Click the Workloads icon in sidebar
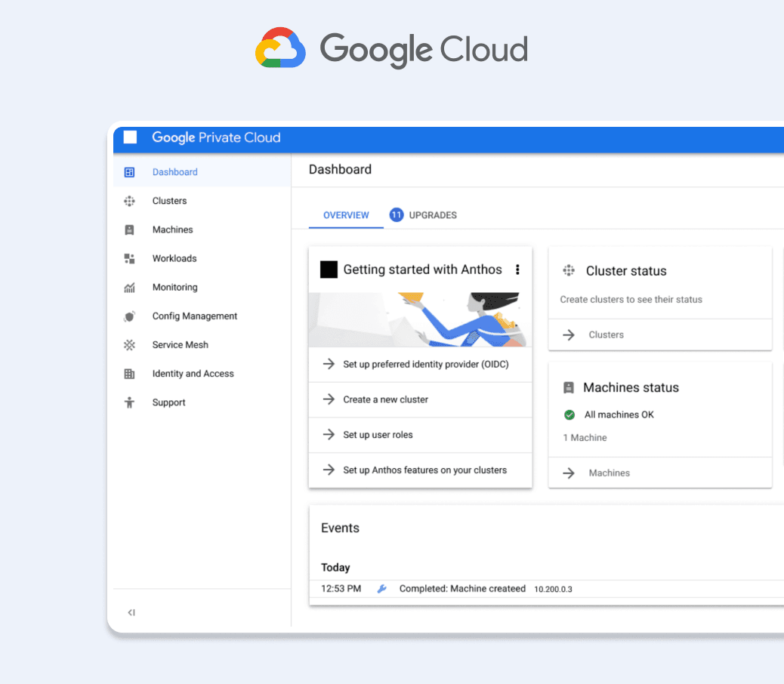 [129, 258]
